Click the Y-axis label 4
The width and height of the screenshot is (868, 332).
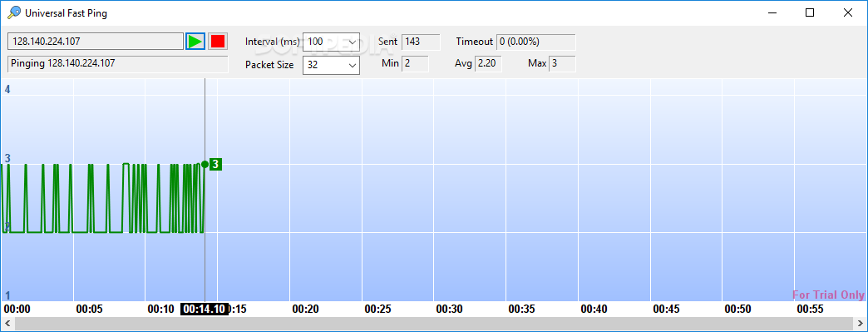[7, 89]
